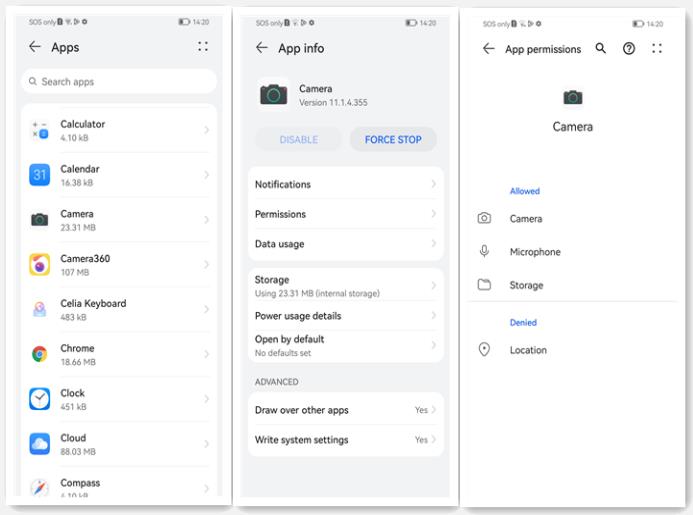693x515 pixels.
Task: Tap the Camera360 app icon
Action: 40,264
